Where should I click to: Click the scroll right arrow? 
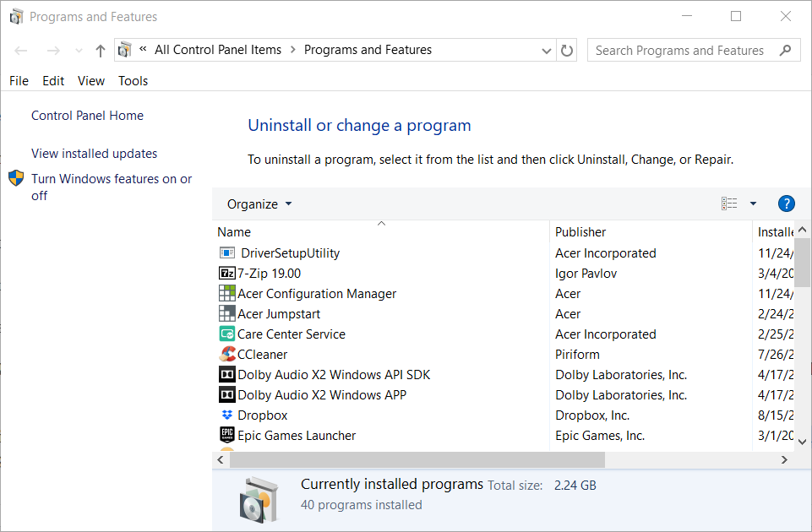(784, 459)
